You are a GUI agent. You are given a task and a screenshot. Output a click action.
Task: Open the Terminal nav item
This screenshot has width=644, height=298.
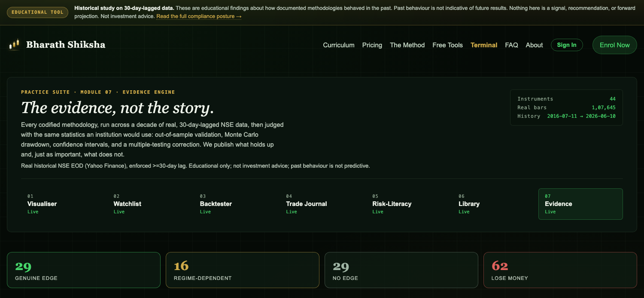tap(484, 45)
